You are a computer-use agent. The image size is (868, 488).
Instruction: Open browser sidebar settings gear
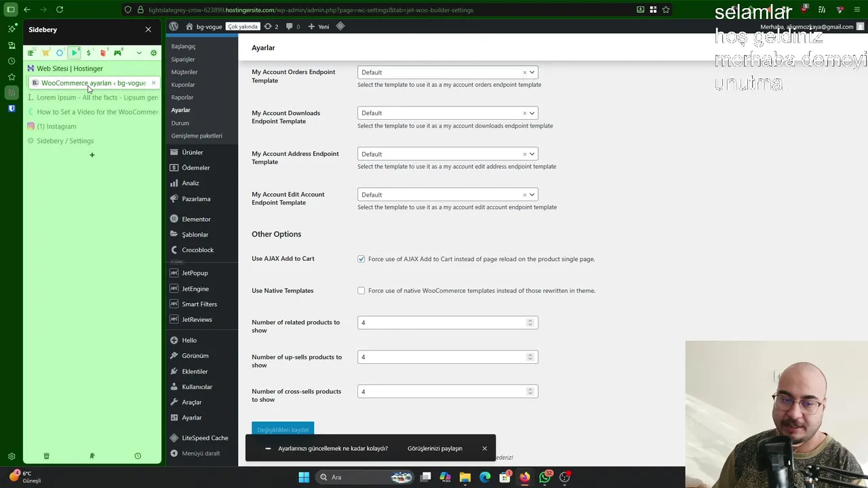(12, 457)
